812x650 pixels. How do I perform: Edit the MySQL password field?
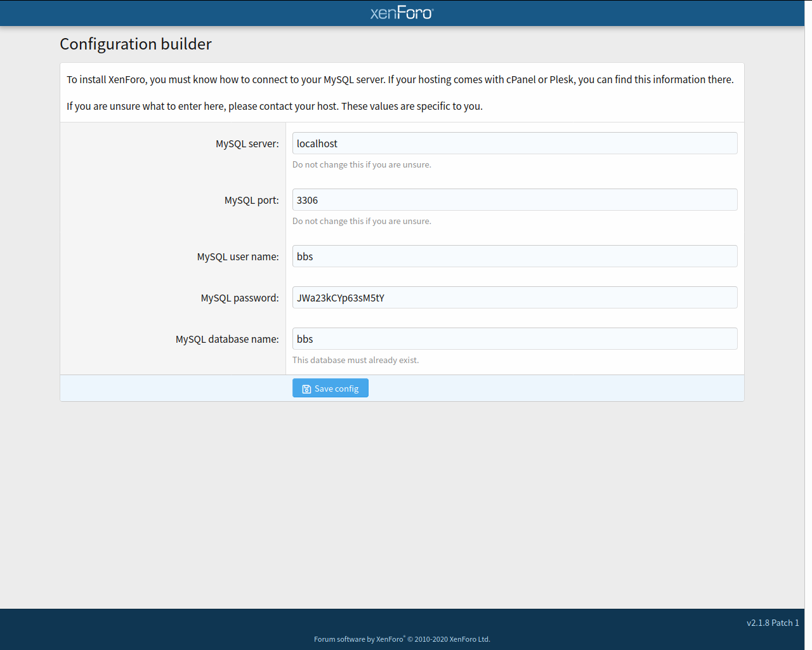[514, 298]
